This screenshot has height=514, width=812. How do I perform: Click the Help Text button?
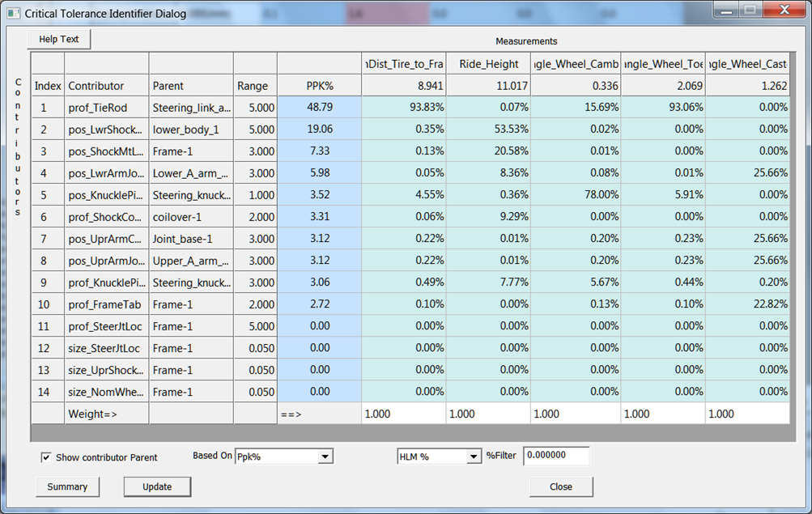pyautogui.click(x=57, y=38)
